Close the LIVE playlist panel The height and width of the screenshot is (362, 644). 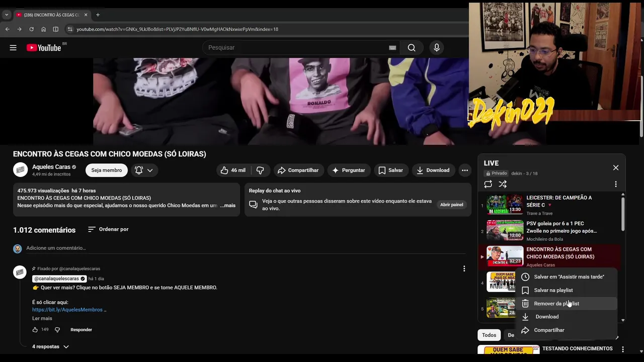[615, 168]
